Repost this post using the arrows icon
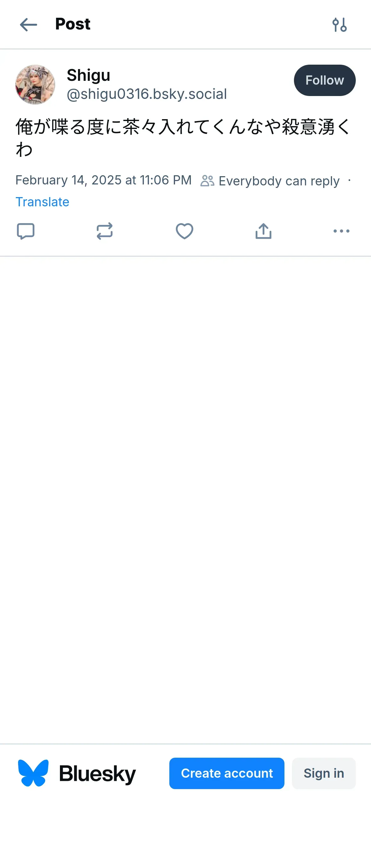The height and width of the screenshot is (868, 371). coord(105,231)
